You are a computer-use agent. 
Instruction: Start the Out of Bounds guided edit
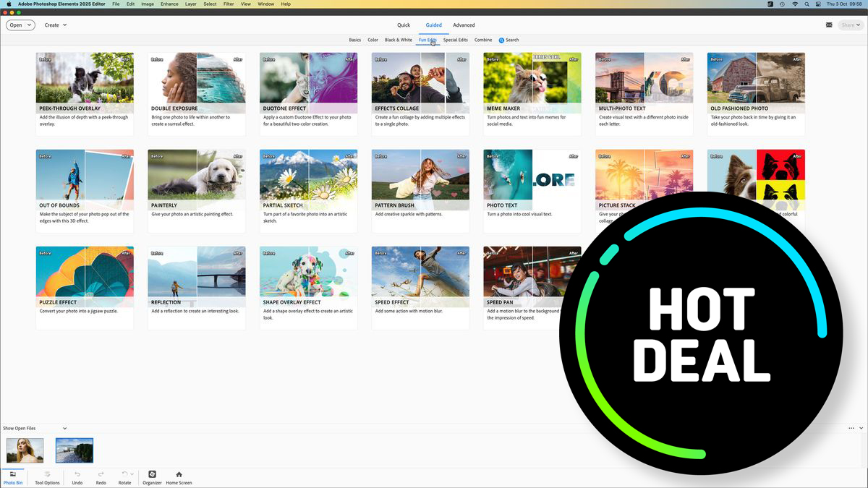pos(85,191)
